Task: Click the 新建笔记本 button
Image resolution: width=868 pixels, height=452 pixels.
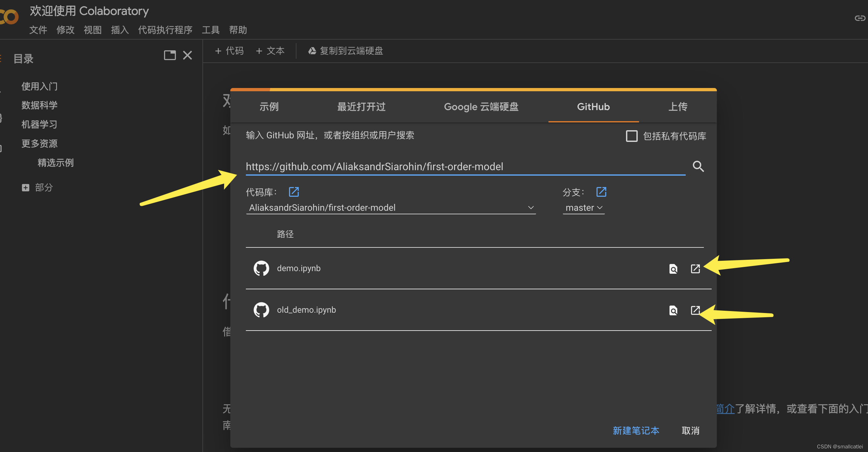Action: coord(635,431)
